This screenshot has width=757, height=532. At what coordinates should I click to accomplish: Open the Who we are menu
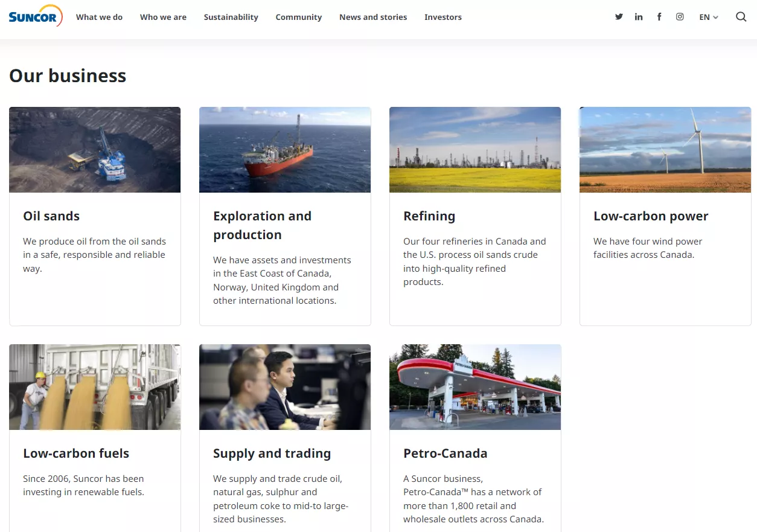pos(163,17)
